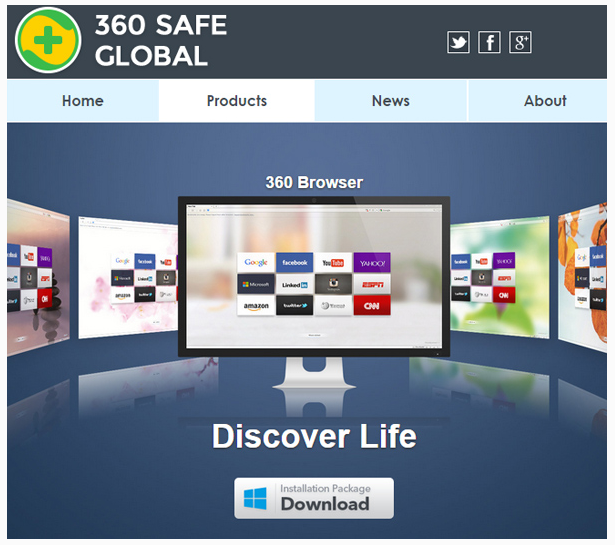Select the pink blossom browser theme thumbnail
Viewport: 615px width, 545px height.
click(128, 278)
